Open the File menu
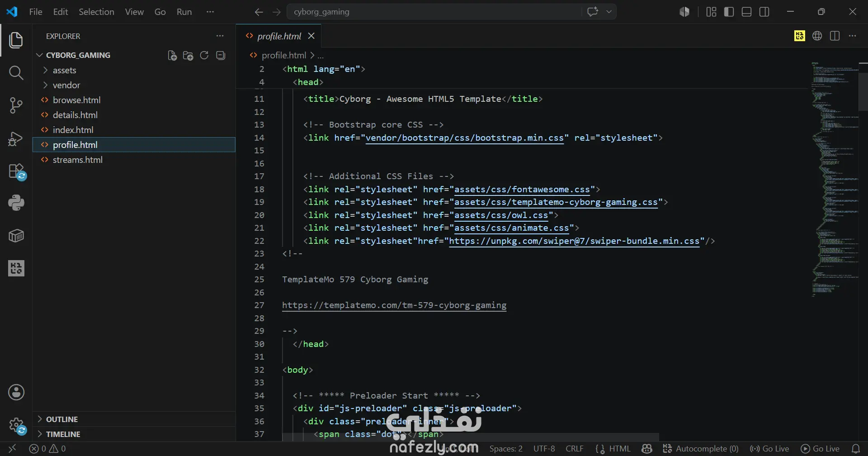This screenshot has height=456, width=868. click(36, 12)
